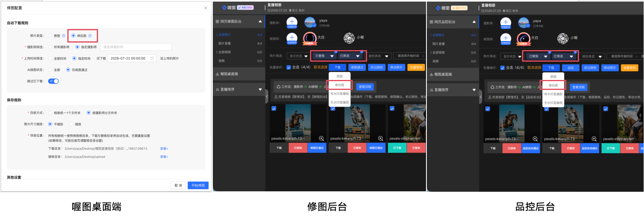
Task: Select 大白 AI retoucher avatar in 修图后台
Action: [310, 39]
